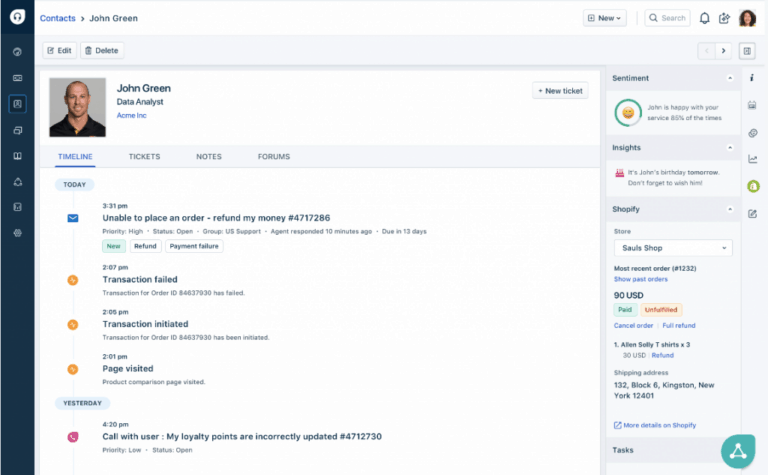Collapse the Shopify section

[730, 209]
